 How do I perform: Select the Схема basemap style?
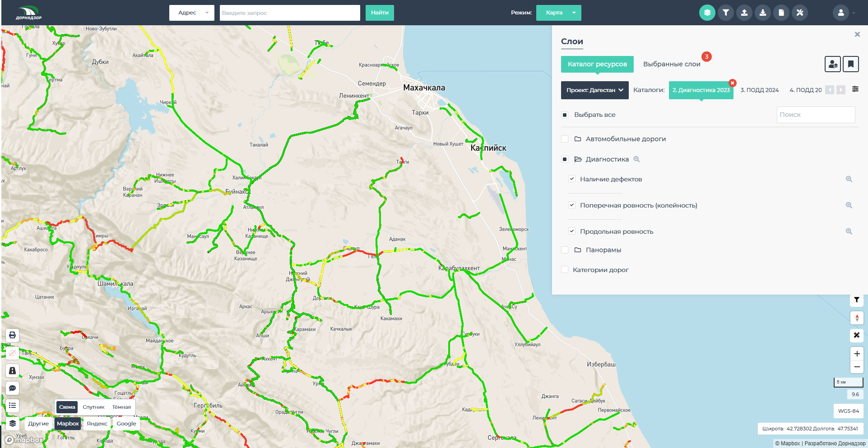[67, 407]
